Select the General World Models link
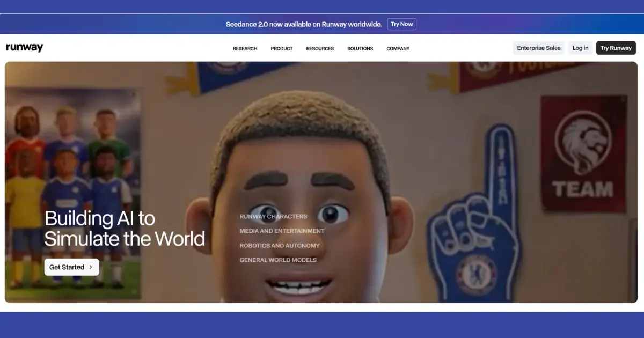The width and height of the screenshot is (644, 338). (x=278, y=260)
